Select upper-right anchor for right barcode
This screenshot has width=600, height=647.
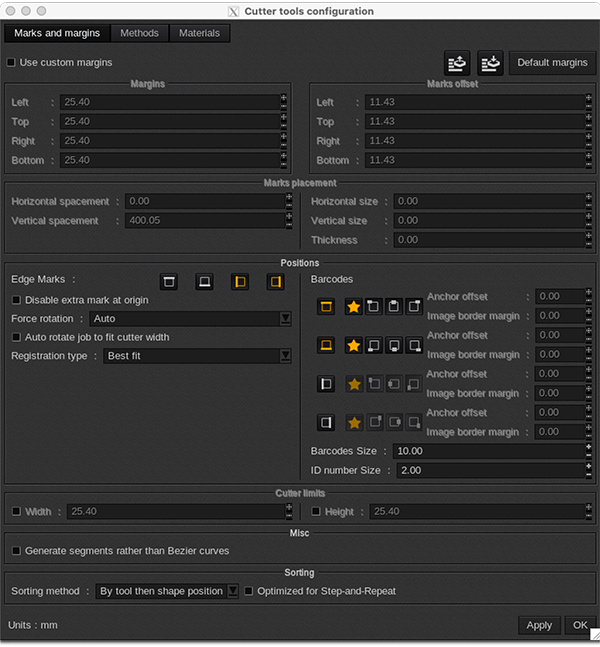[375, 423]
